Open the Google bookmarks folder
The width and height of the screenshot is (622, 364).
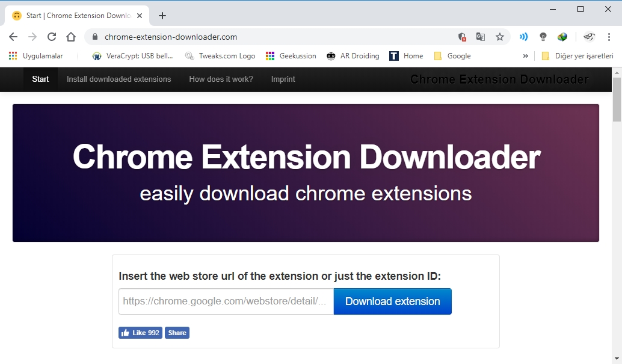point(452,56)
